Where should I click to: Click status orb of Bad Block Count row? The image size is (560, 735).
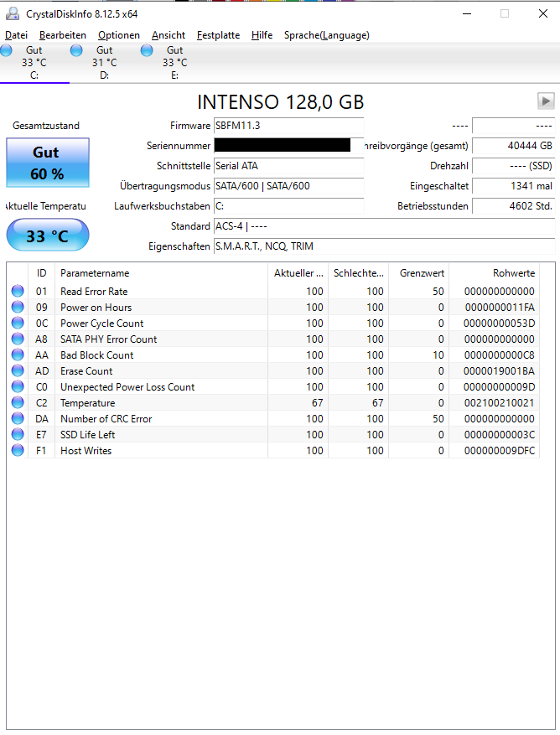(x=18, y=355)
